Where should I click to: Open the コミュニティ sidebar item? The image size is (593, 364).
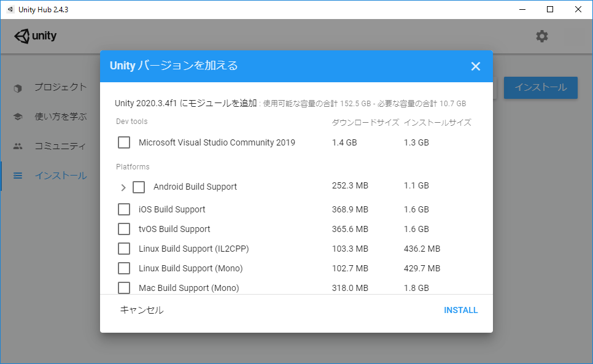[61, 146]
